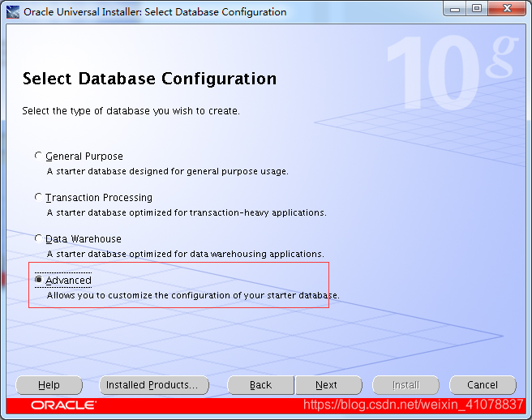Select the General Purpose radio button
The height and width of the screenshot is (420, 532).
coord(39,156)
